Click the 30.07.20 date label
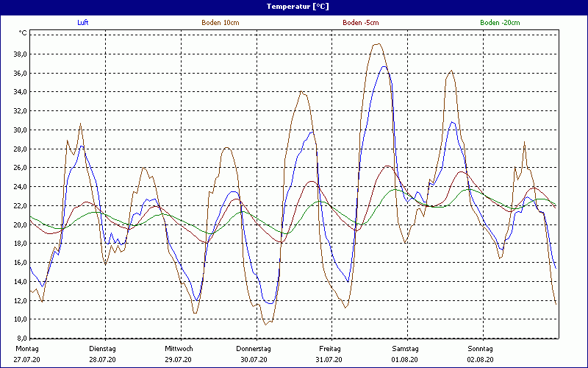This screenshot has height=368, width=588. pos(254,360)
